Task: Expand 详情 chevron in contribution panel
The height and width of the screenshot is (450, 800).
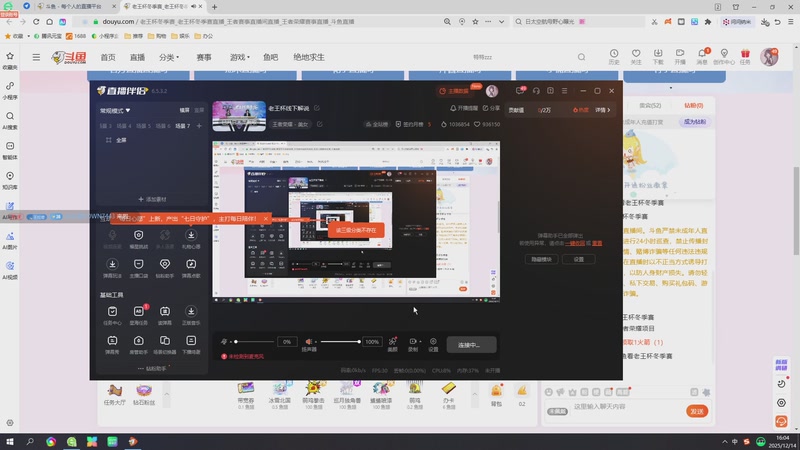Action: coord(603,110)
